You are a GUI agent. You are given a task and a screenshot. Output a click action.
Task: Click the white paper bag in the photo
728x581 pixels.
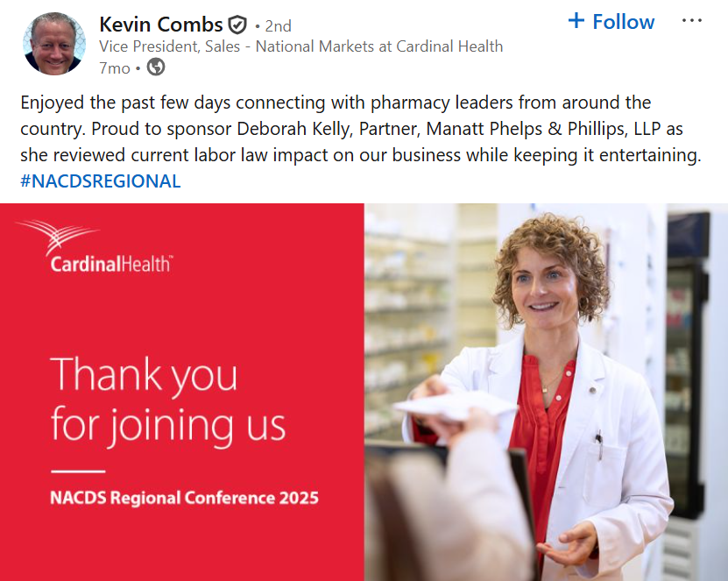454,406
